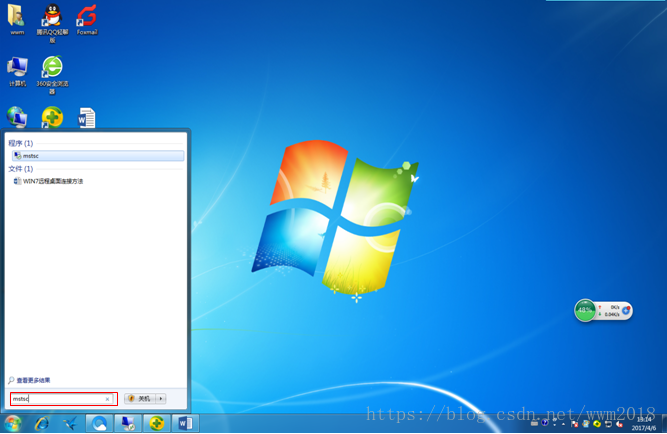Open the clock showing 2017/4/6
This screenshot has height=434, width=667.
point(644,423)
